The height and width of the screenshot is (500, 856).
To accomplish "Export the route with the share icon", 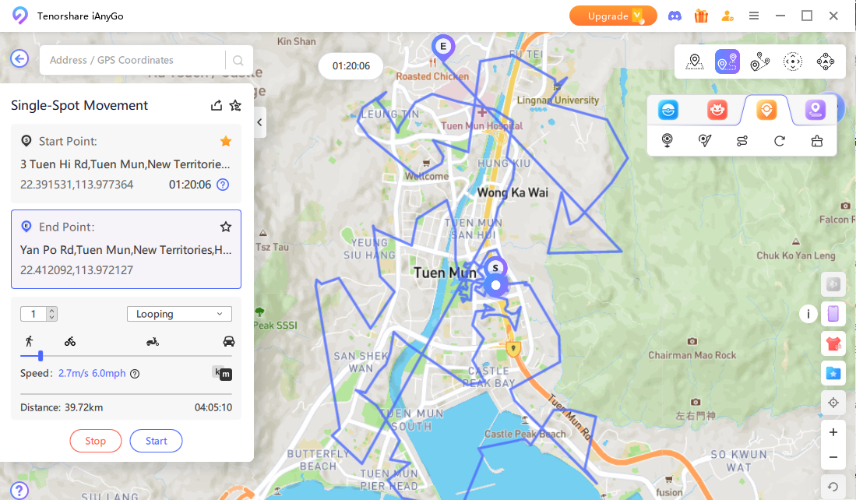I will [216, 105].
